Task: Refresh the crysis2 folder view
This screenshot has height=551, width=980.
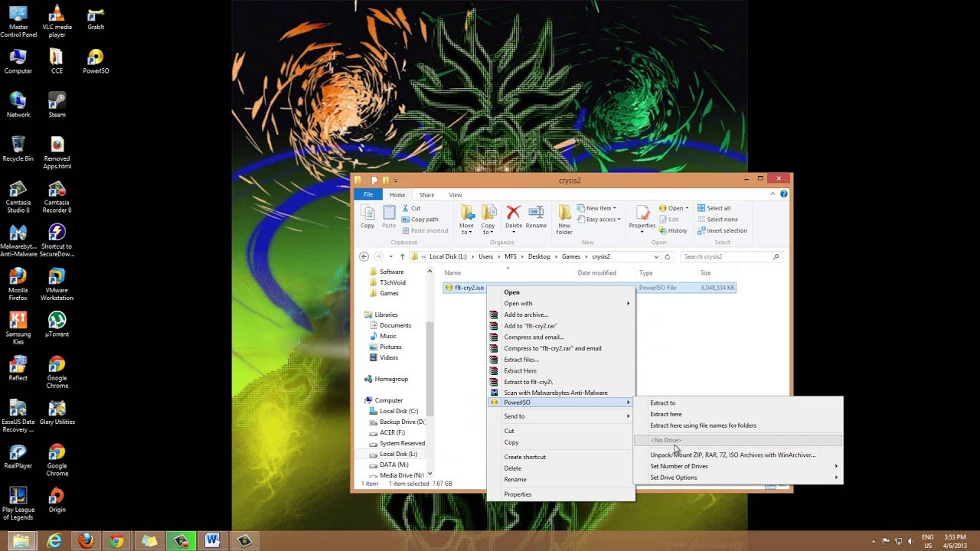Action: click(668, 256)
